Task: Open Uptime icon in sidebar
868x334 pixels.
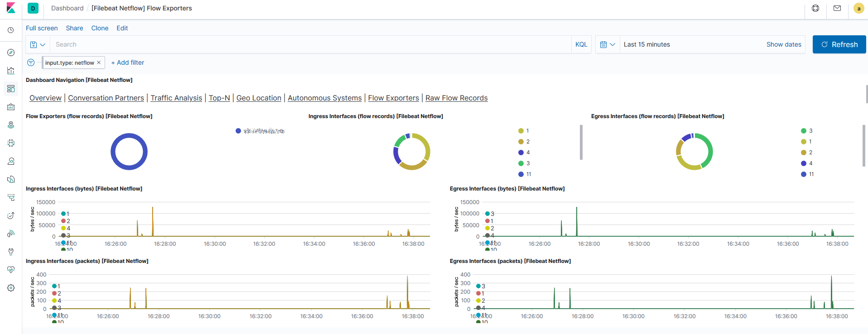Action: [11, 215]
